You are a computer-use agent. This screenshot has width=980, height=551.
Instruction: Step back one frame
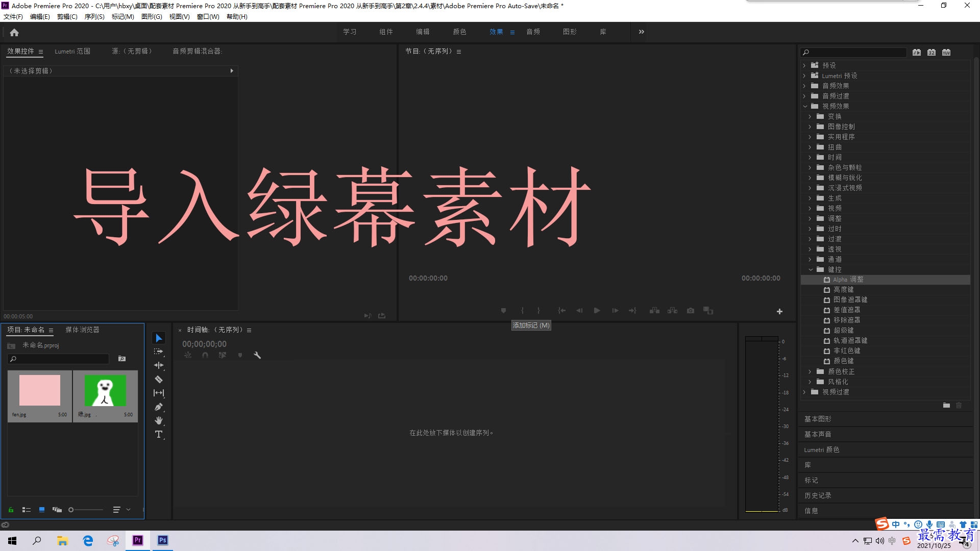[x=579, y=310]
